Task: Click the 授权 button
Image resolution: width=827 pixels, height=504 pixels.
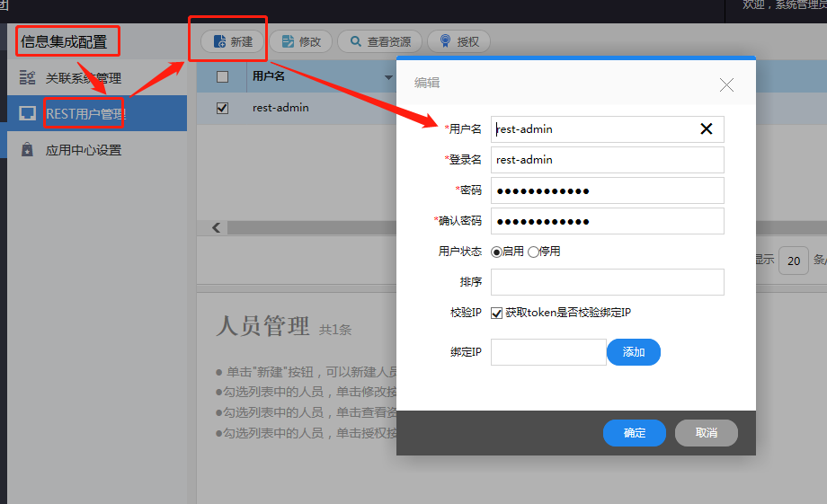Action: (x=458, y=41)
